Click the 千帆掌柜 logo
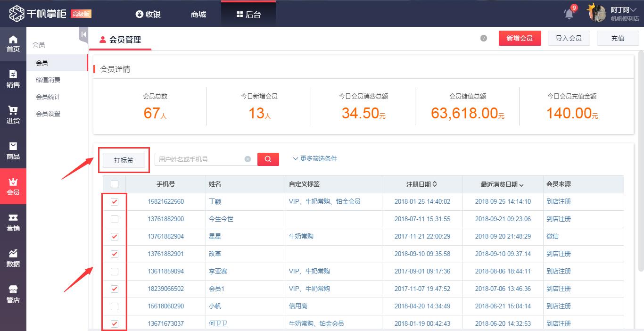Image resolution: width=644 pixels, height=331 pixels. (38, 14)
